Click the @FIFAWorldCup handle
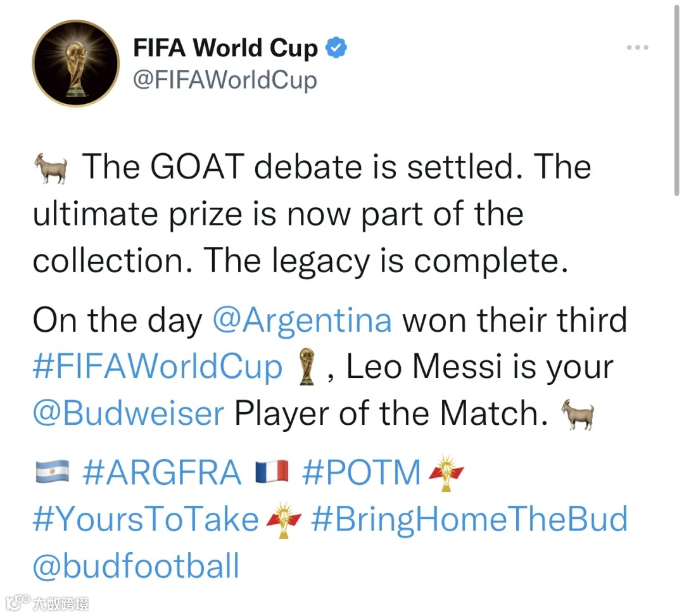684x616 pixels. point(225,80)
